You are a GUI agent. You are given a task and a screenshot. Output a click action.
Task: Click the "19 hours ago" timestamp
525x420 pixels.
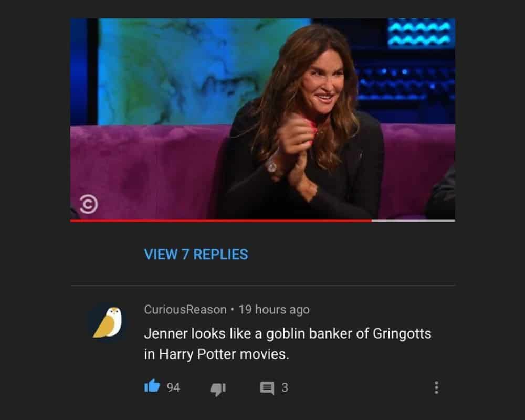tap(274, 309)
